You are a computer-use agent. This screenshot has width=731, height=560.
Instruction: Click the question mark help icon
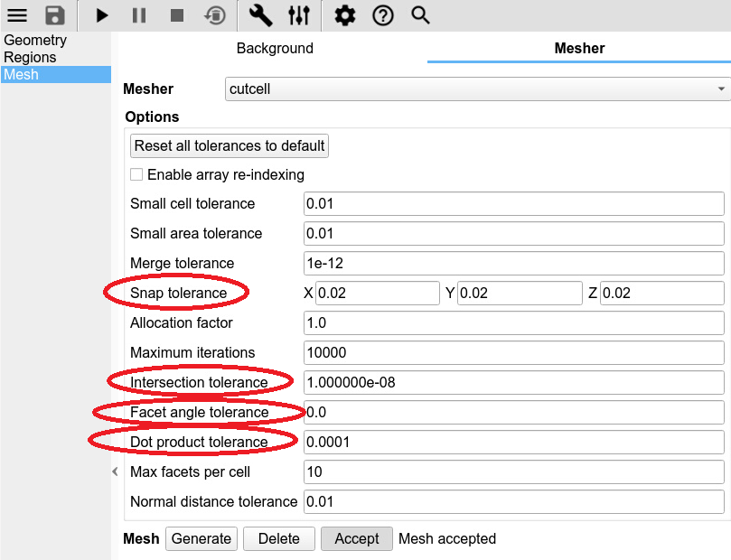point(383,15)
